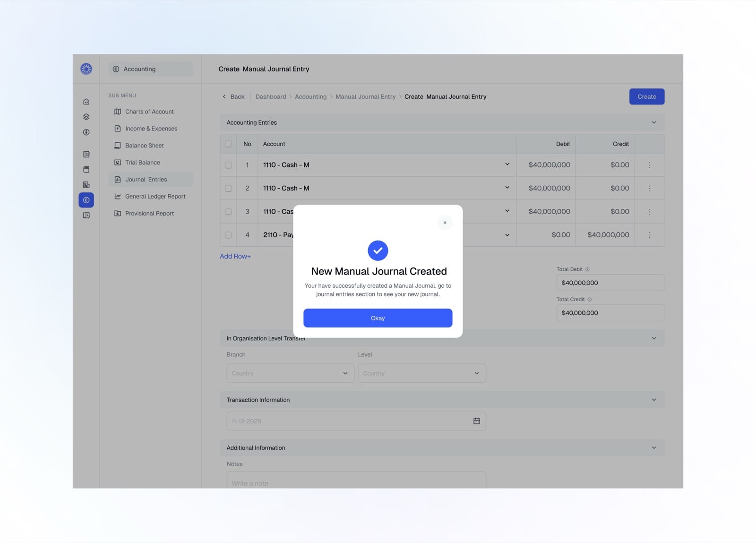Click Okay in the success dialog

click(378, 318)
